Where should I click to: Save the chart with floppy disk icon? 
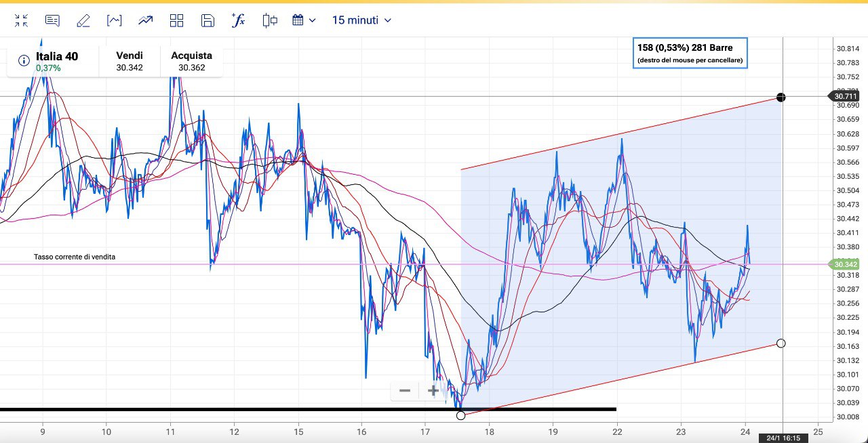click(x=208, y=20)
